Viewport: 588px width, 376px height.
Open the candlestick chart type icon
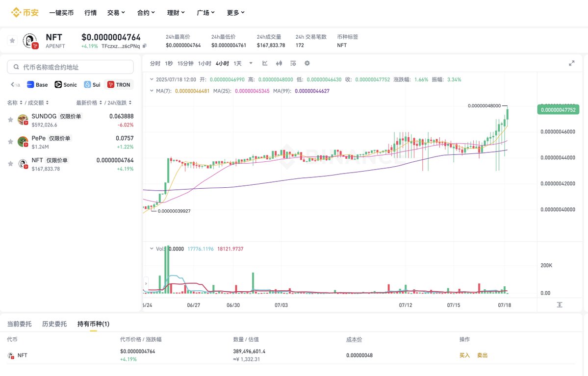tap(279, 63)
